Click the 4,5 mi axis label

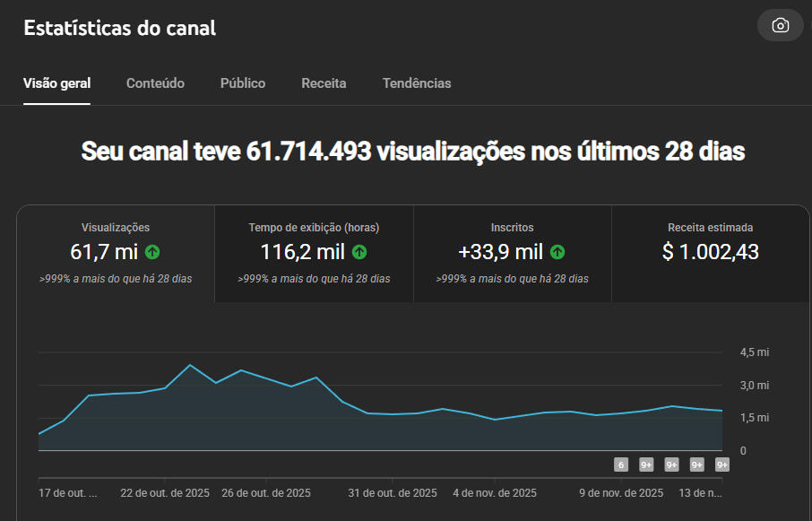pos(754,352)
